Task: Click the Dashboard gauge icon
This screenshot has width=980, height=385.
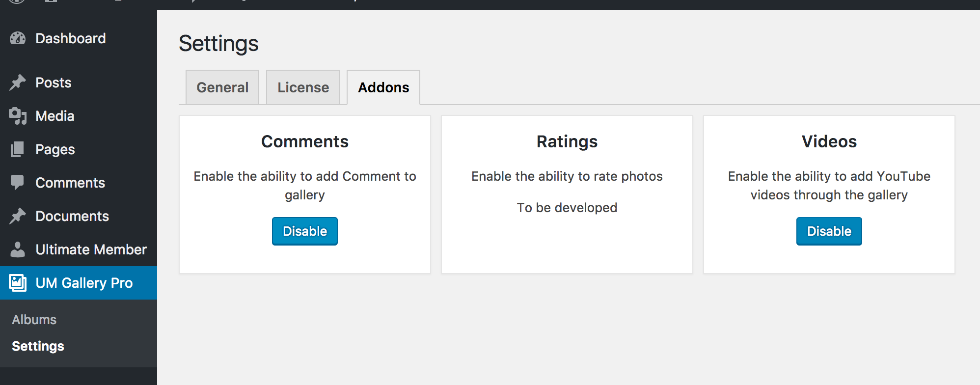Action: 18,38
